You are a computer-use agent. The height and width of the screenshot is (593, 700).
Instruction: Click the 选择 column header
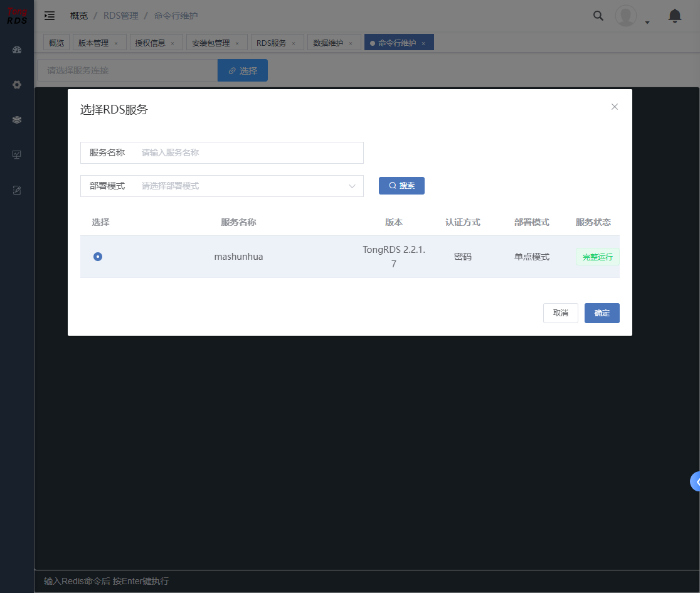tap(100, 222)
